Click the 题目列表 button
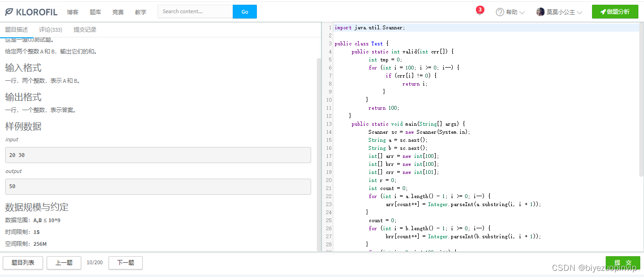The height and width of the screenshot is (277, 644). (x=23, y=263)
